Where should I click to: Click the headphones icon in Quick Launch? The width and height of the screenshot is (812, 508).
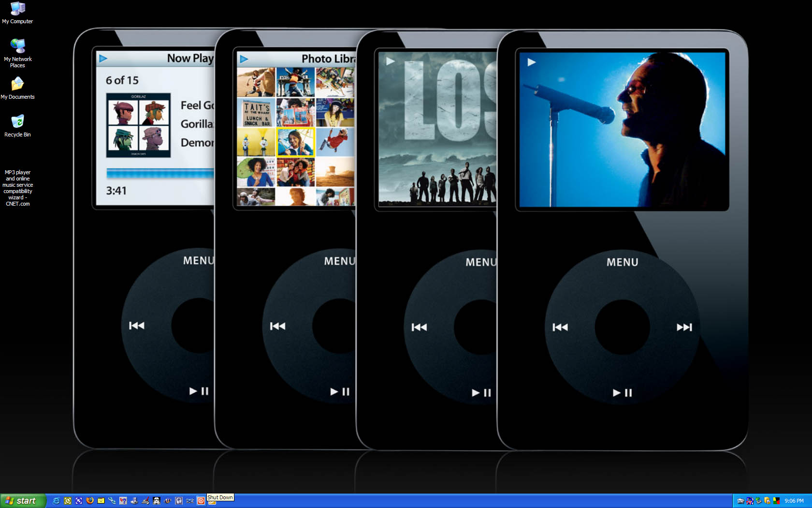(179, 501)
